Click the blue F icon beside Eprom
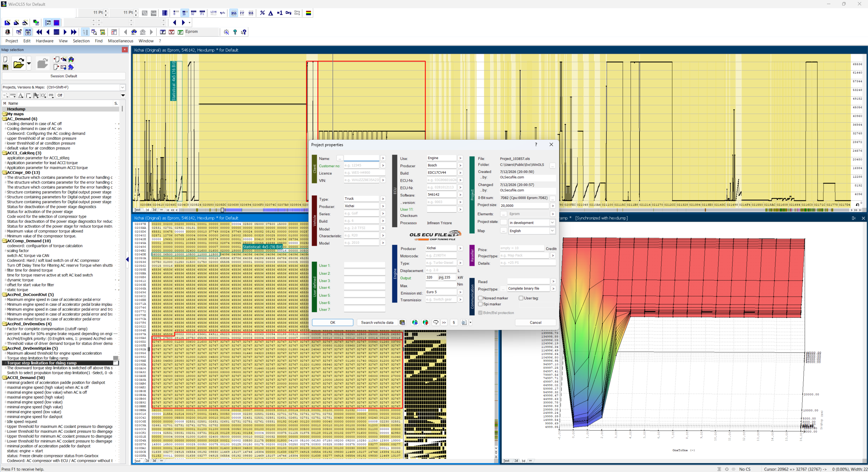 163,32
